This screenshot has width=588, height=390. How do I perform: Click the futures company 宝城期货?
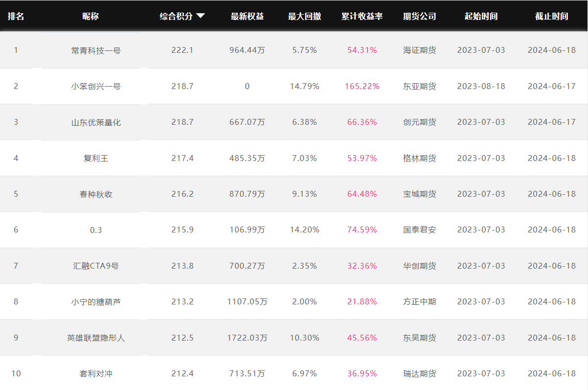point(420,194)
